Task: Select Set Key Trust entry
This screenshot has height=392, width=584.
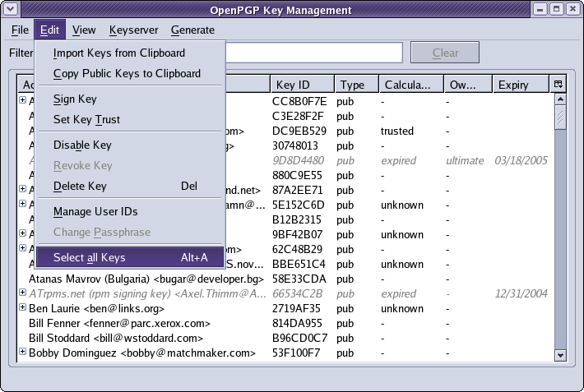Action: (130, 119)
